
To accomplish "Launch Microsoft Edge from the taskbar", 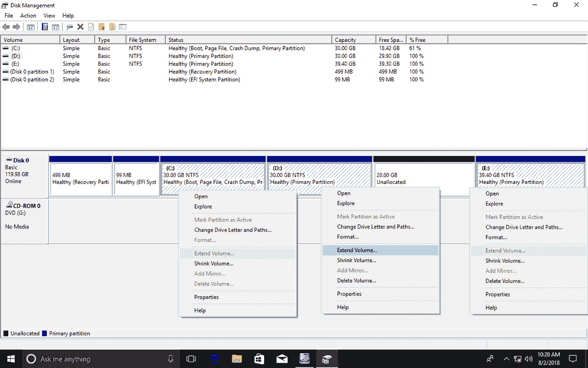I will click(x=215, y=359).
